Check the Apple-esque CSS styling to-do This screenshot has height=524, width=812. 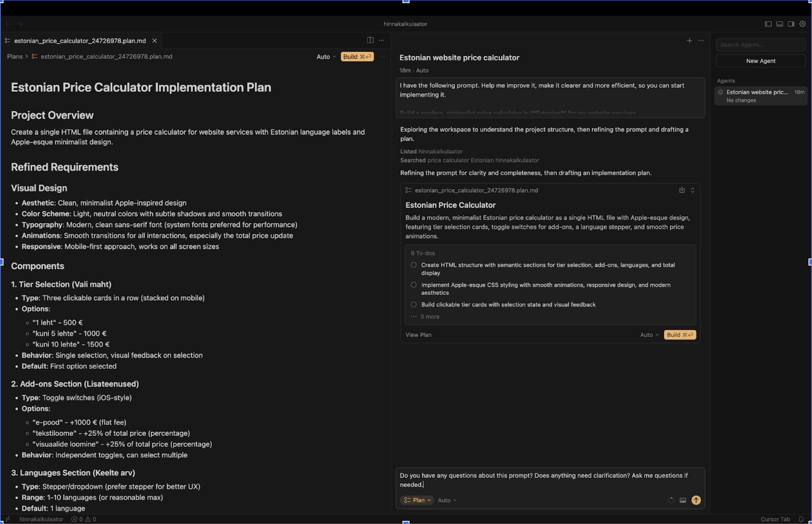point(413,285)
